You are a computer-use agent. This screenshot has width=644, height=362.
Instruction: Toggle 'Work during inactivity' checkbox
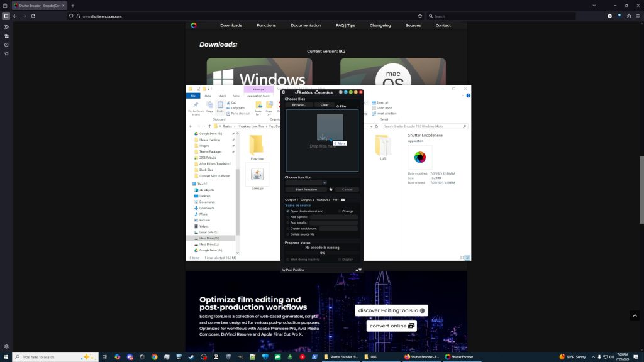pyautogui.click(x=287, y=260)
